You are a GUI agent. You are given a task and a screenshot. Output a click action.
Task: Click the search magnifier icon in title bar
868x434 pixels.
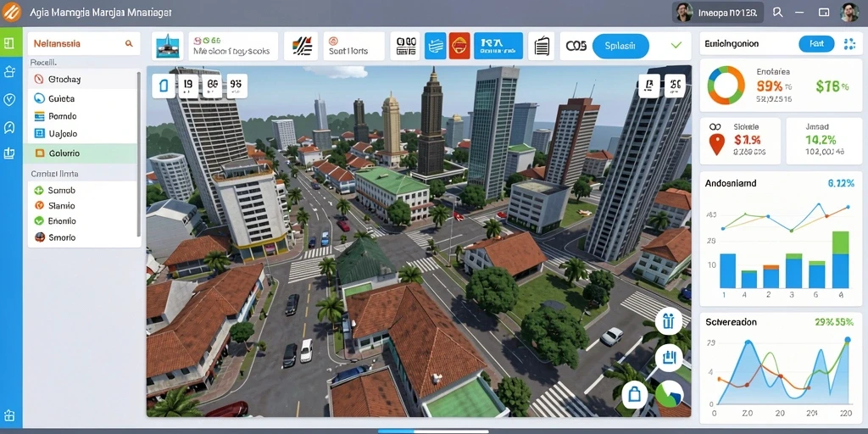click(x=777, y=12)
